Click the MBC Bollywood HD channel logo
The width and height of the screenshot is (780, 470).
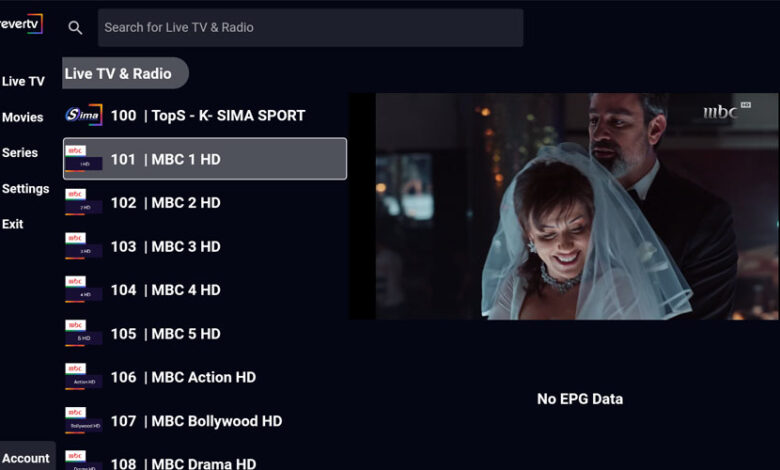[x=83, y=421]
